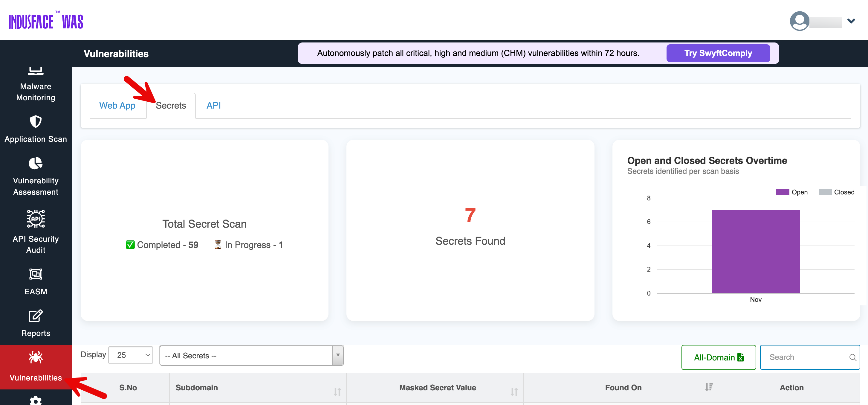
Task: Open the Reports edit icon
Action: [35, 316]
